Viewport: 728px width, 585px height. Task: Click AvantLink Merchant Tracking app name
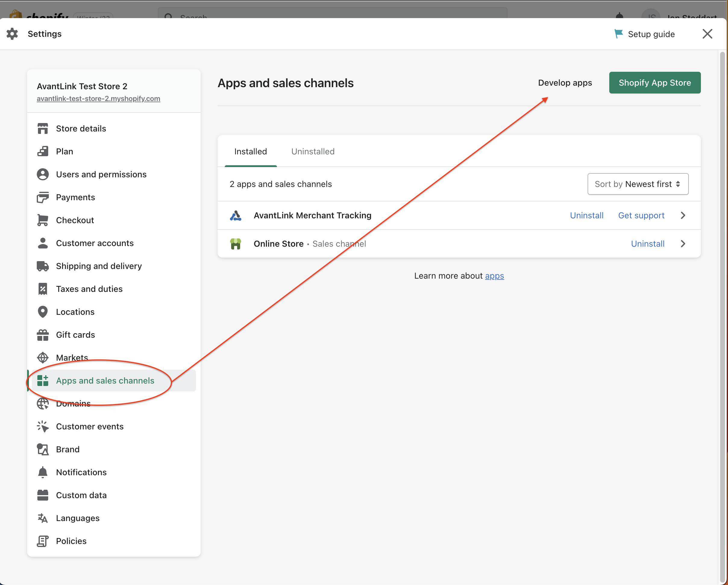coord(312,216)
